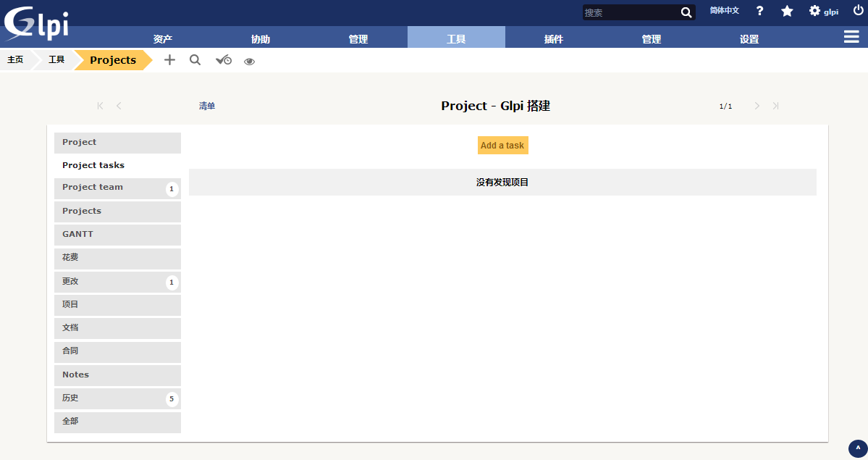Click the Add a task button

(502, 145)
